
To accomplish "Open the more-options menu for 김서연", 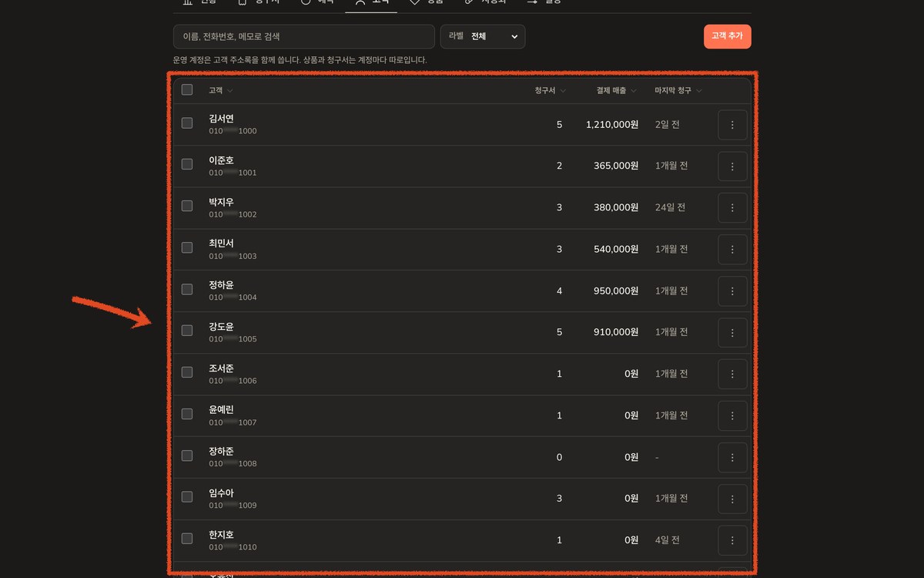I will click(732, 124).
